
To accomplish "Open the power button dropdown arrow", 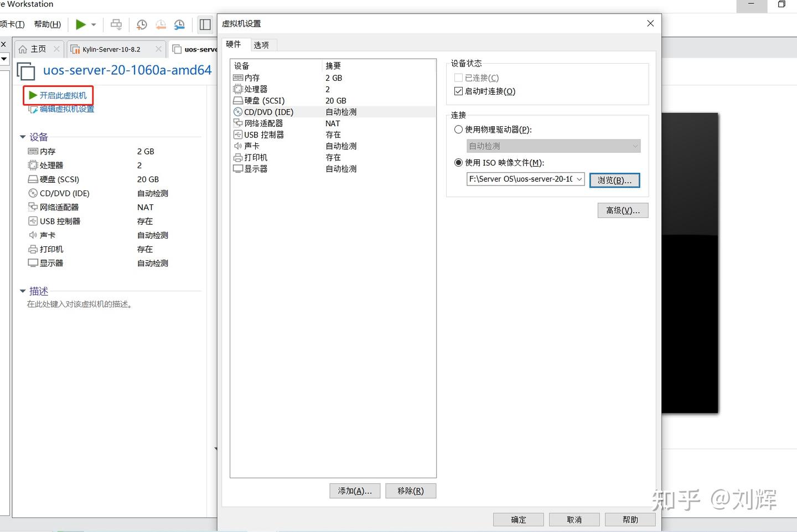I will 93,24.
